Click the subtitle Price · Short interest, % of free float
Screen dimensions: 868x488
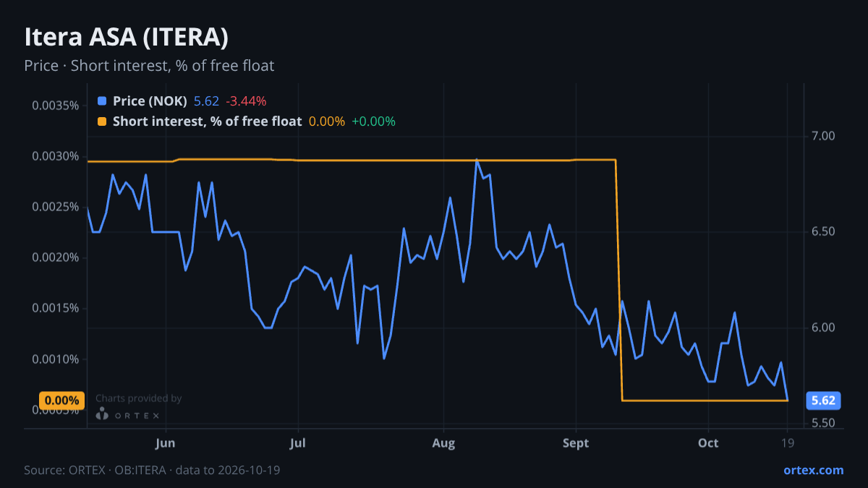[x=149, y=66]
